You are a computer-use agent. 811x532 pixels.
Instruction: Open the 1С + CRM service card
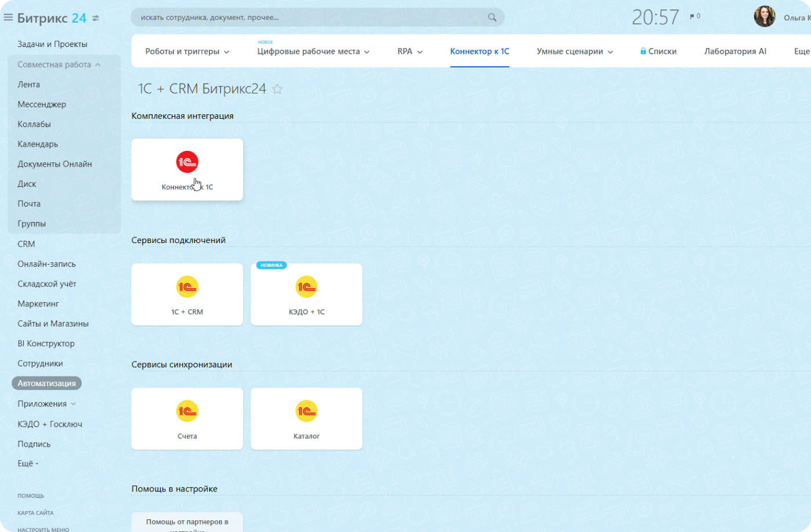pyautogui.click(x=187, y=294)
